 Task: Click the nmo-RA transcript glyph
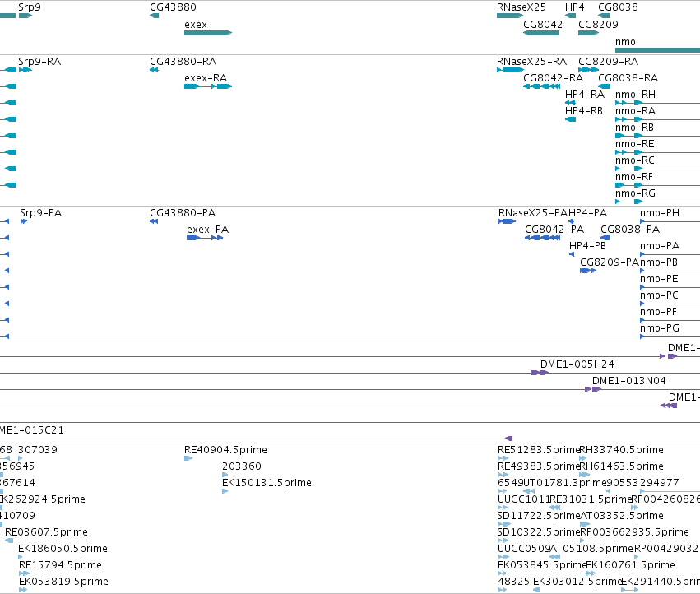657,119
